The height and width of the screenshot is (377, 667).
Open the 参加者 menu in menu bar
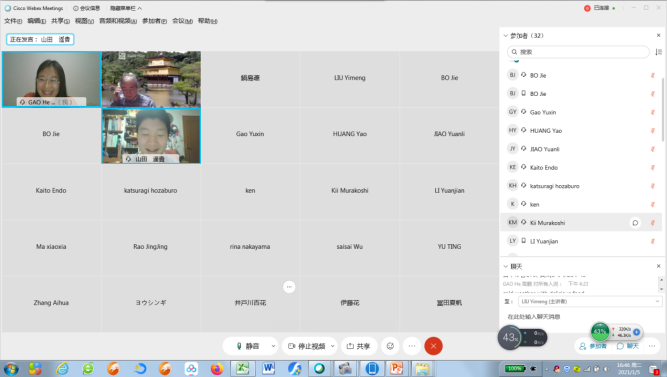tap(154, 21)
